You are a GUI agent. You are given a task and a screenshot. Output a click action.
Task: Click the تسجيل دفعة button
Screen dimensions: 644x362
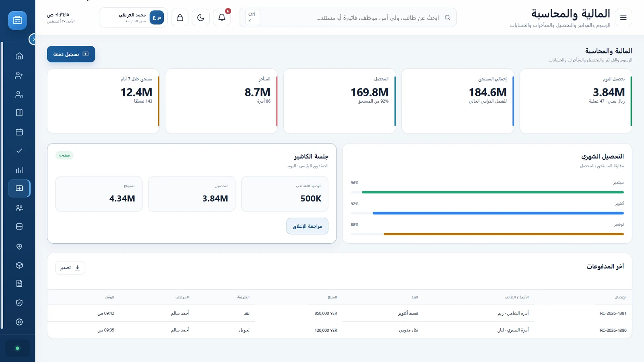click(71, 54)
